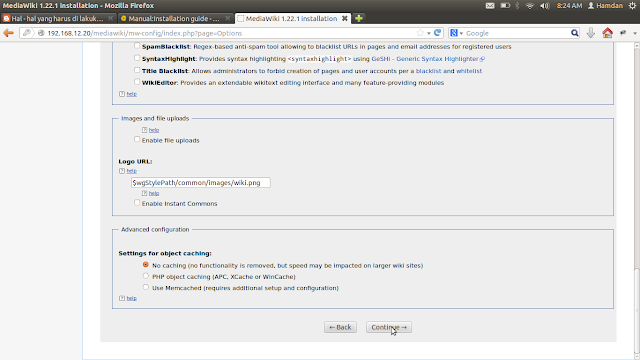The height and width of the screenshot is (360, 640).
Task: Check Enable file uploads
Action: tap(137, 140)
